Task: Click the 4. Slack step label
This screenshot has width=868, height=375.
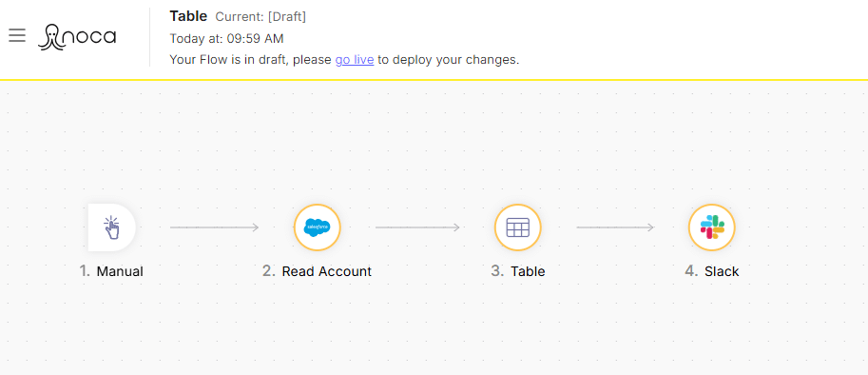Action: pos(712,271)
